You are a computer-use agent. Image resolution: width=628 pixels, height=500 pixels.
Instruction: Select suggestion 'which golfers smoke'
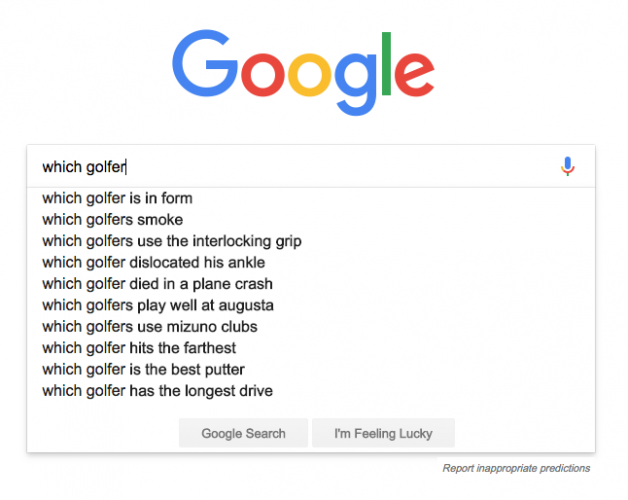click(x=112, y=220)
